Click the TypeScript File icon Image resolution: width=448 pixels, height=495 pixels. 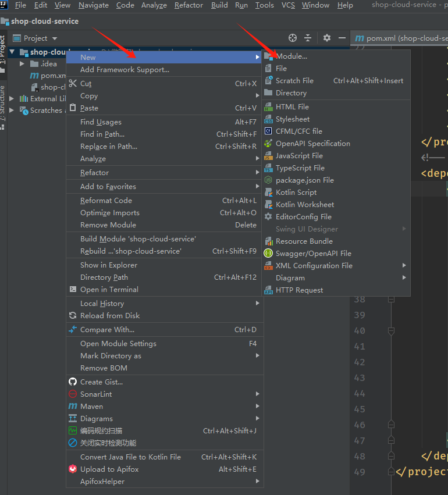(268, 168)
